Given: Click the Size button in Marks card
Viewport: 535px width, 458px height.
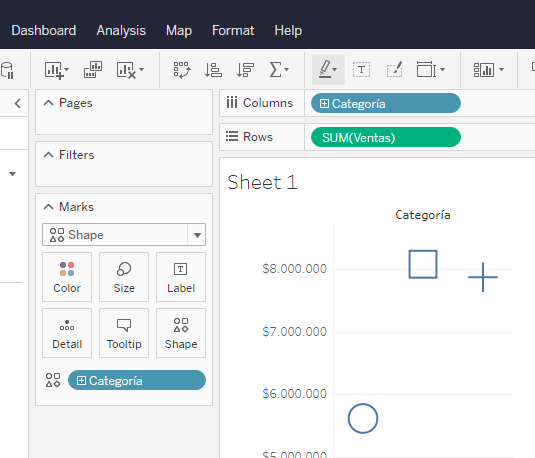Looking at the screenshot, I should point(124,277).
